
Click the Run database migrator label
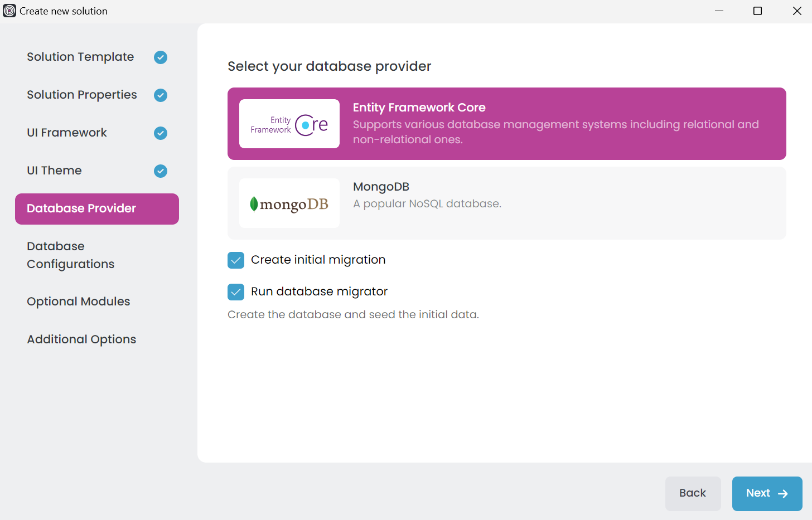319,291
